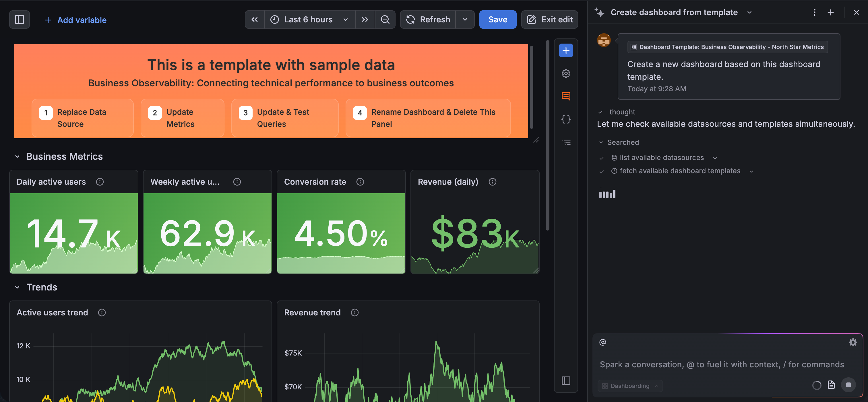Show the info tooltip on Conversion rate panel
The image size is (868, 402).
click(x=360, y=182)
